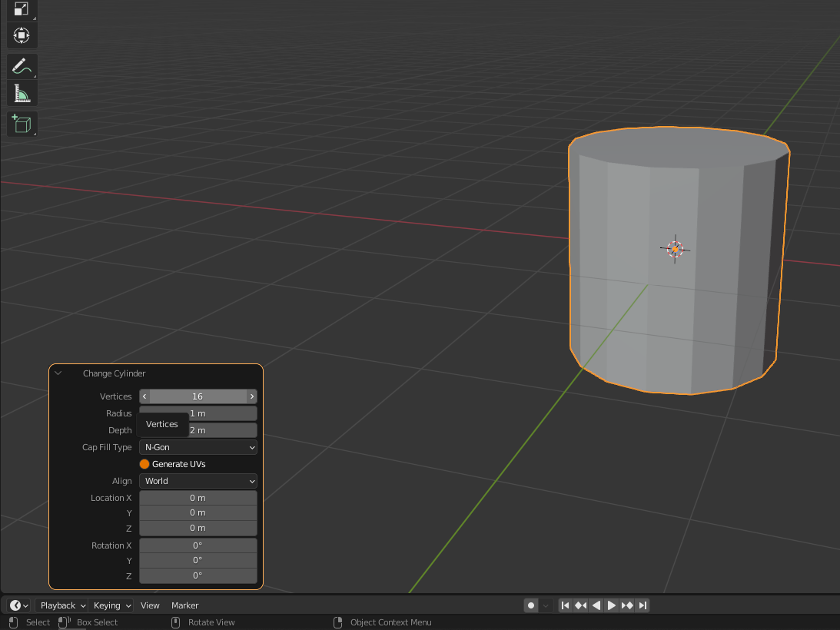The image size is (840, 630).
Task: Open the Keying popover
Action: 111,605
